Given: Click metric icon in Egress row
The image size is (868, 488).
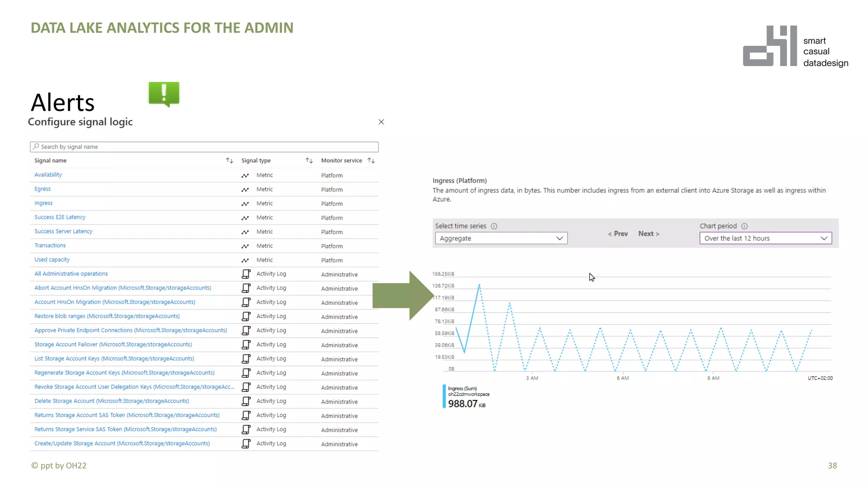Looking at the screenshot, I should (245, 190).
